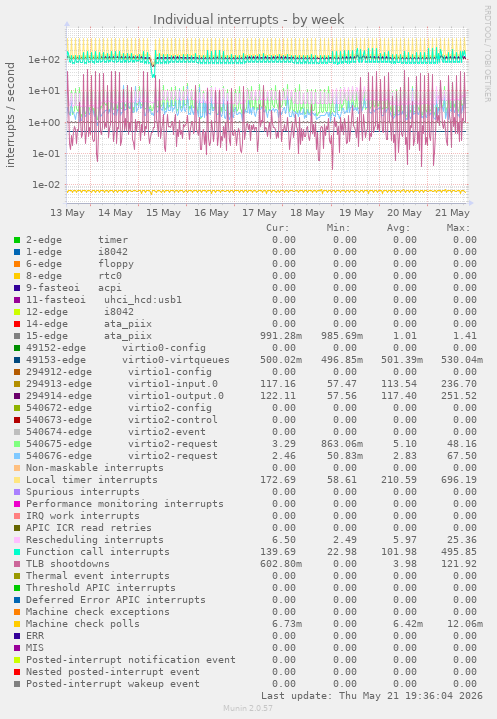The width and height of the screenshot is (497, 719).
Task: Click the virtio1-input.0 legend color square
Action: point(17,384)
